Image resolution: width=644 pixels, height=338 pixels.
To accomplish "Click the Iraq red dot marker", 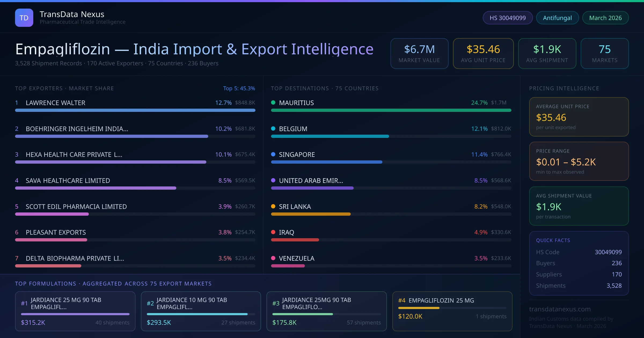I will click(x=273, y=232).
